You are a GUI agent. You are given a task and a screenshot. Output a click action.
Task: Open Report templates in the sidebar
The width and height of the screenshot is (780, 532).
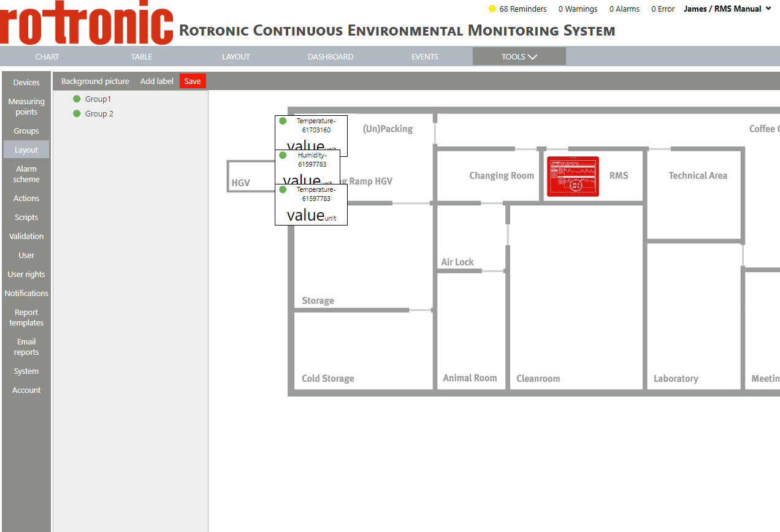click(x=26, y=317)
